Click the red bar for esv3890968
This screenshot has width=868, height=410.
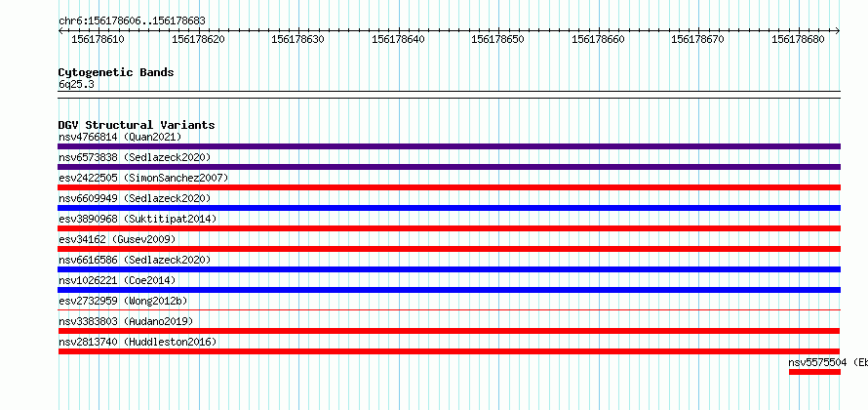click(x=449, y=228)
